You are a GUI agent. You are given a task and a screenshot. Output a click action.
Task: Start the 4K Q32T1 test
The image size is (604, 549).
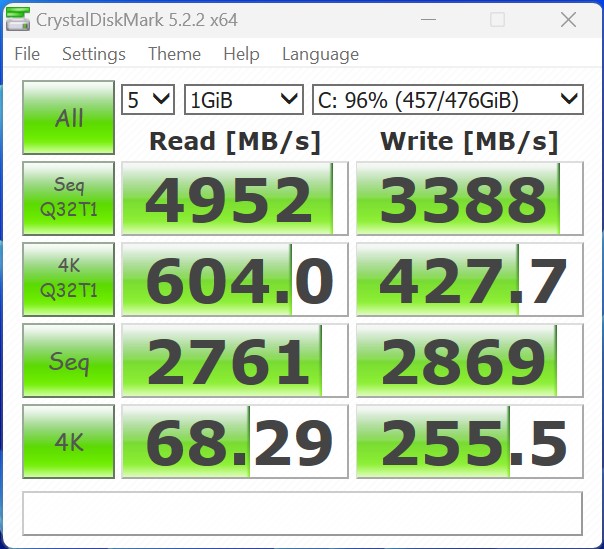tap(69, 279)
